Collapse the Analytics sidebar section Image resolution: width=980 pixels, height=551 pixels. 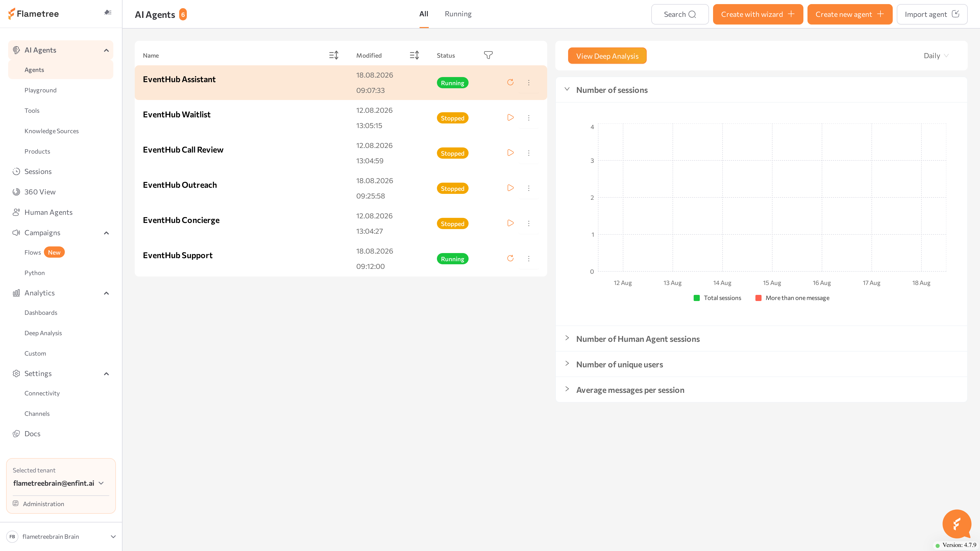click(106, 293)
